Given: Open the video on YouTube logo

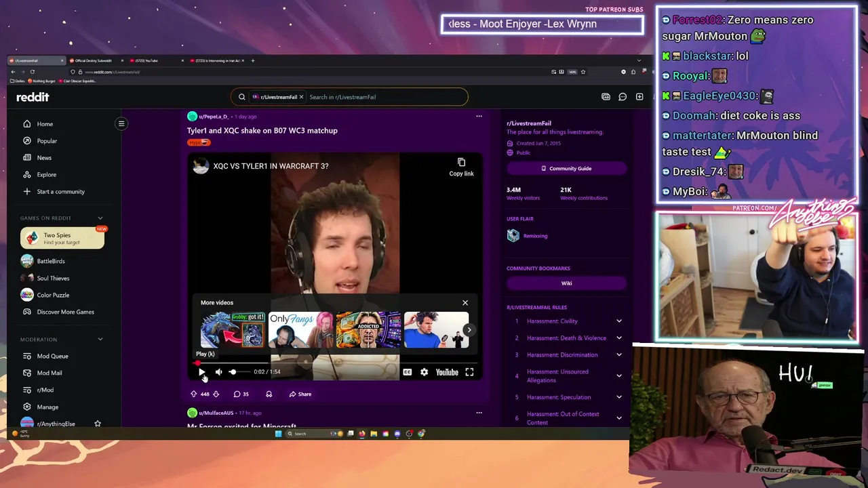Looking at the screenshot, I should (447, 372).
